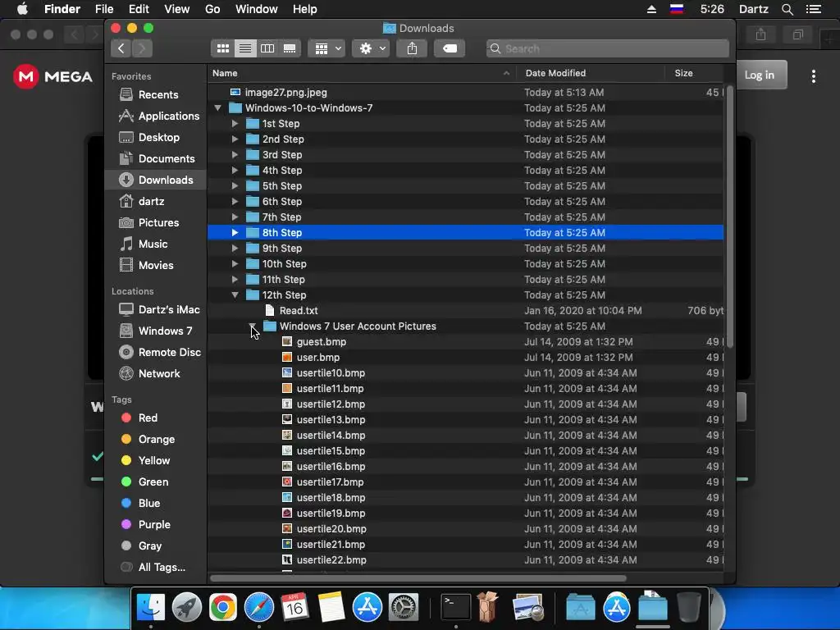Expand the 8th Step folder
This screenshot has width=840, height=630.
coord(235,232)
